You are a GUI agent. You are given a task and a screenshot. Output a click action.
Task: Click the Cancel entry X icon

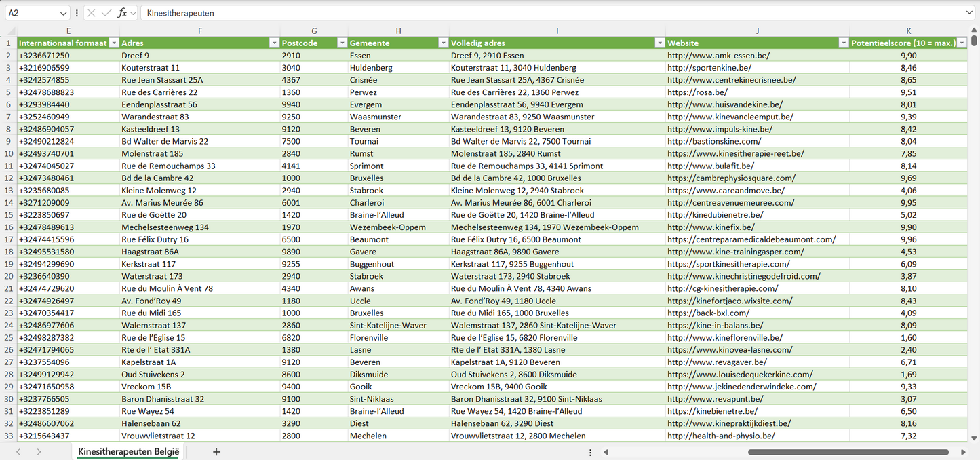click(92, 13)
